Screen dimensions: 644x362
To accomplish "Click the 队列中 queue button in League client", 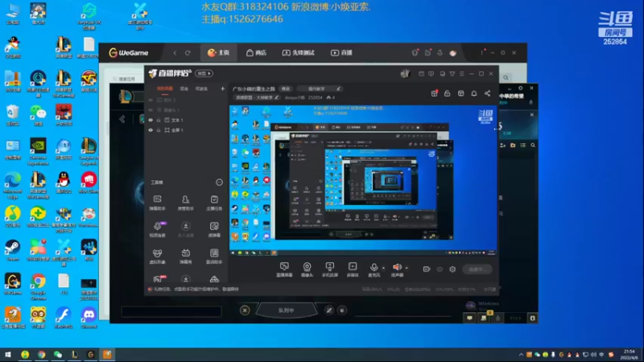I will 287,311.
